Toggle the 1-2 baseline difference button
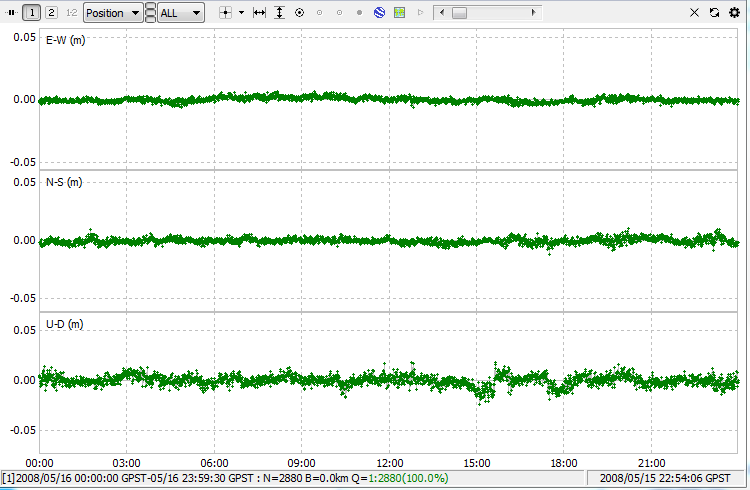 coord(71,13)
